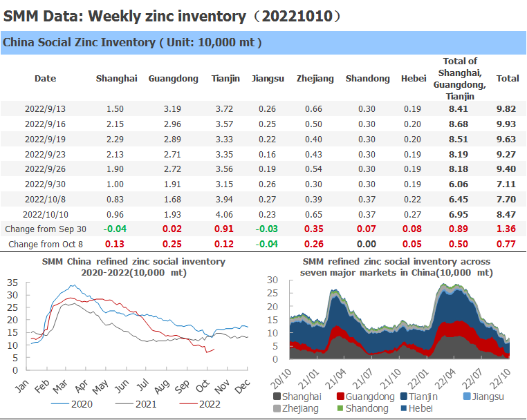Viewport: 527px width, 420px height.
Task: Click three-market total 6.95
Action: 459,215
